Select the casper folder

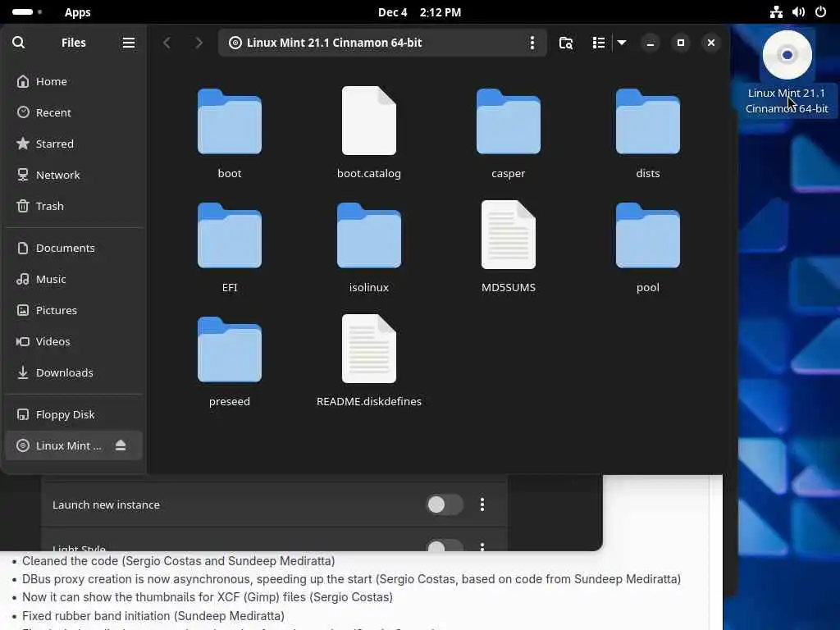click(509, 133)
